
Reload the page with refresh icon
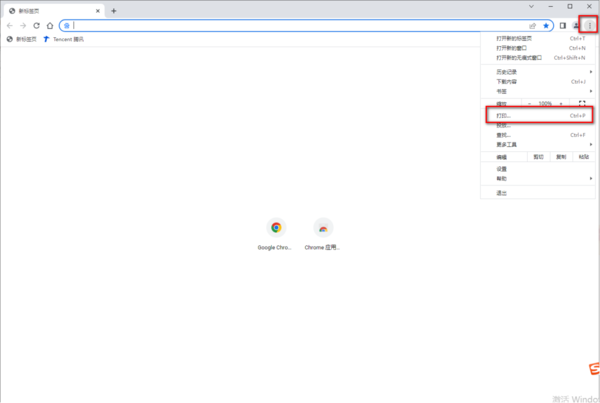click(36, 26)
